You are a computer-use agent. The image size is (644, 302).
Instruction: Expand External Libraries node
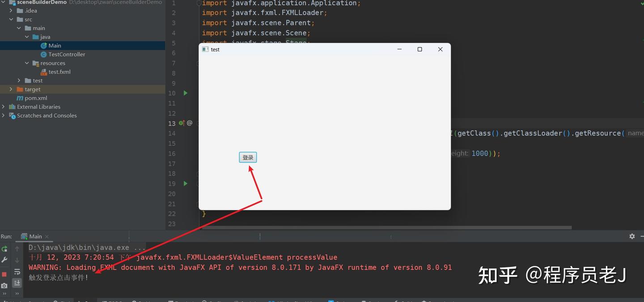4,107
